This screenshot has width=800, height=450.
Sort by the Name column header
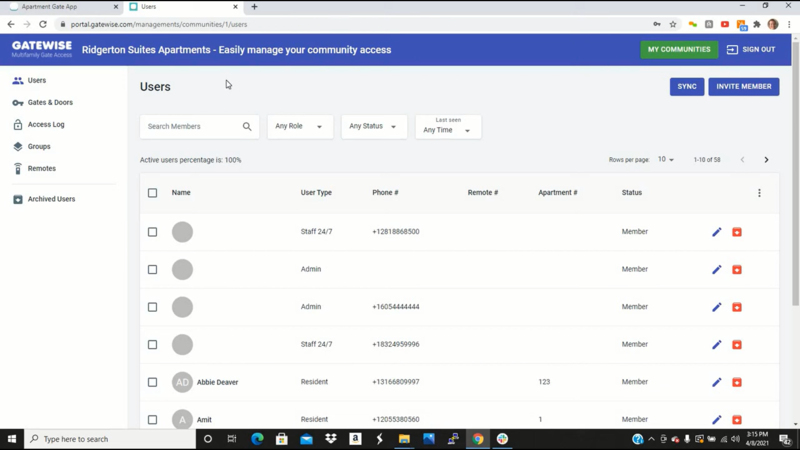(x=181, y=193)
